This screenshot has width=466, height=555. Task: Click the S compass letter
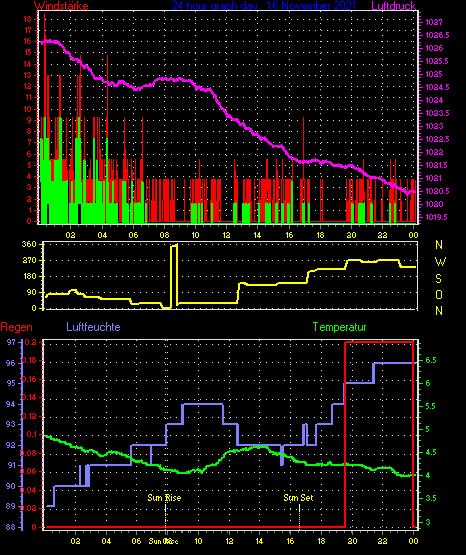click(x=439, y=279)
